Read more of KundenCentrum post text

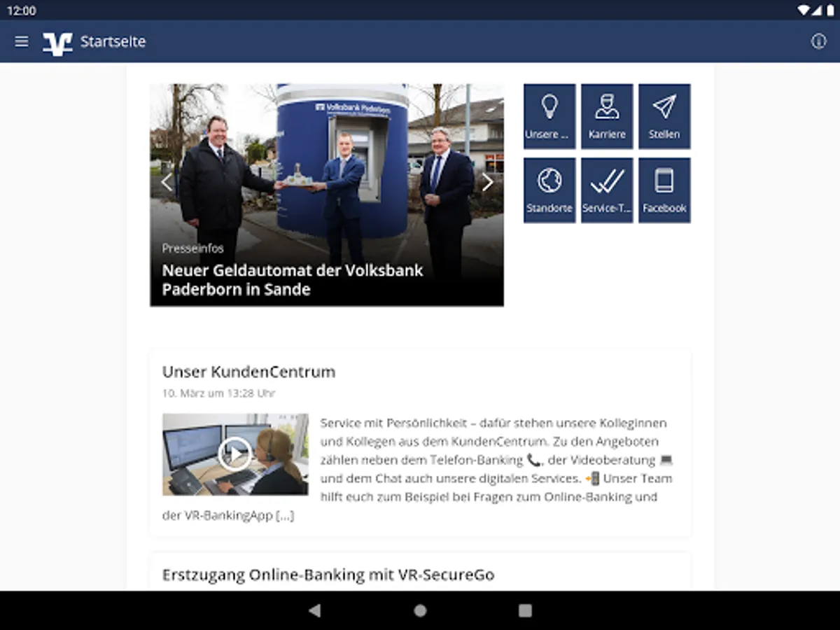(x=285, y=516)
